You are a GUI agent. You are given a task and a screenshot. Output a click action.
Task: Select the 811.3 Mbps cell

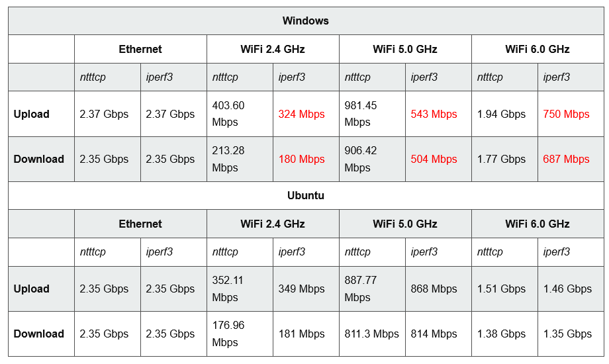click(371, 334)
